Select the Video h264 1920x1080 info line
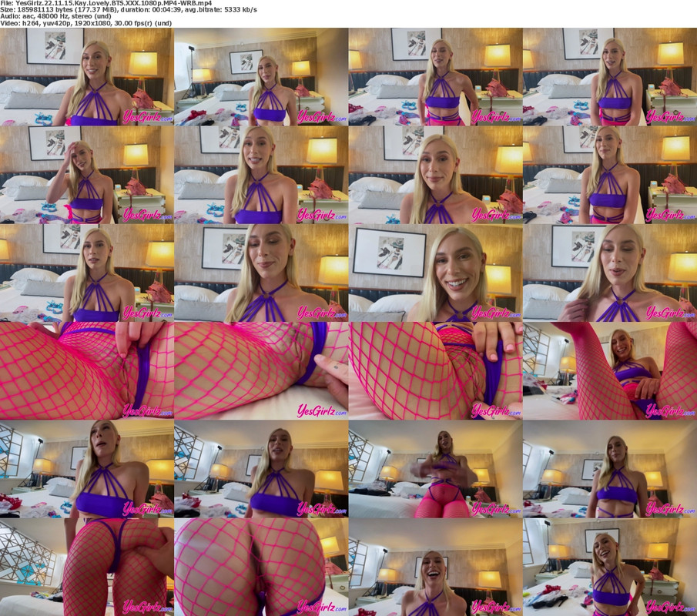Screen dimensions: 697x616 pyautogui.click(x=85, y=23)
